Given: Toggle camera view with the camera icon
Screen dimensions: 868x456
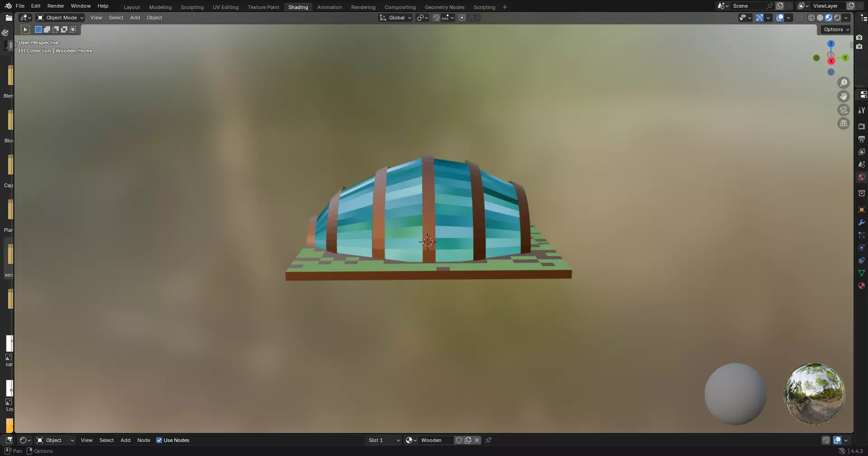Looking at the screenshot, I should coord(844,110).
